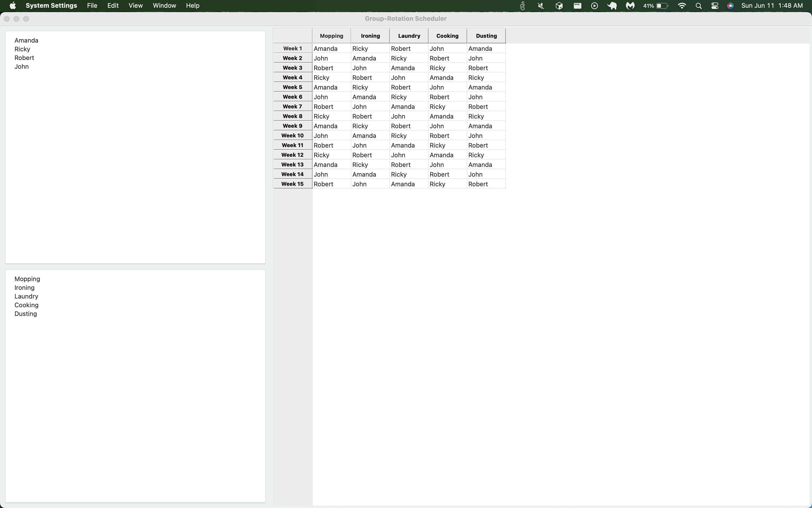Select the Week 12 row header
Screen dimensions: 812x508
tap(293, 155)
